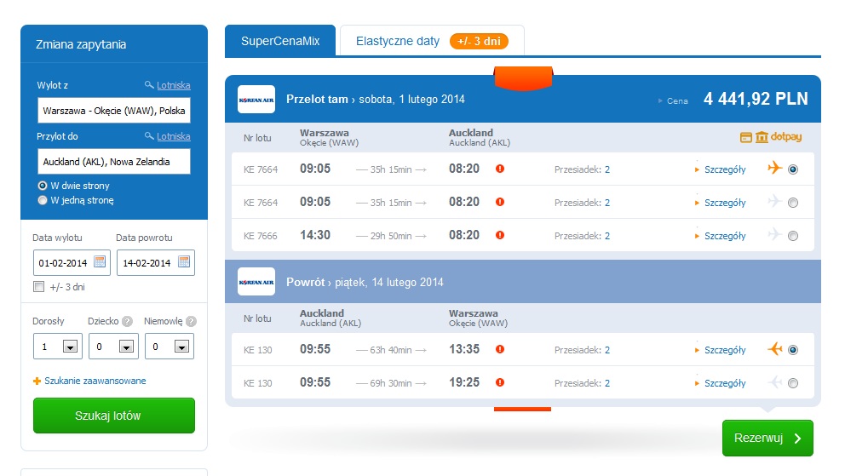Open the Lotniska link for Przylot do
This screenshot has height=476, width=868.
pyautogui.click(x=173, y=136)
